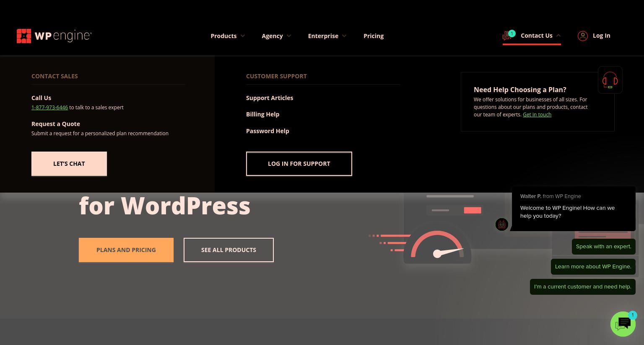644x345 pixels.
Task: Click 'Submit a request for a personalized plan recommendation'
Action: pos(100,134)
